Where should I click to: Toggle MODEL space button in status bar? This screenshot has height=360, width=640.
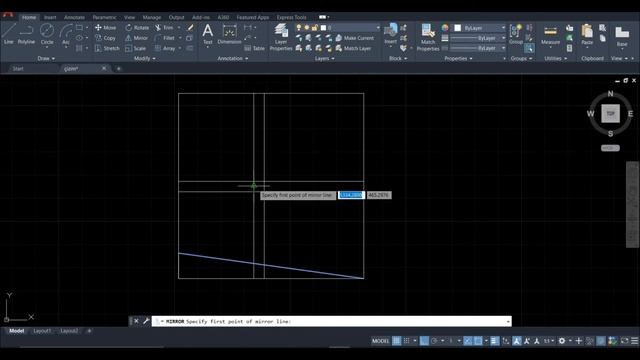(x=380, y=341)
